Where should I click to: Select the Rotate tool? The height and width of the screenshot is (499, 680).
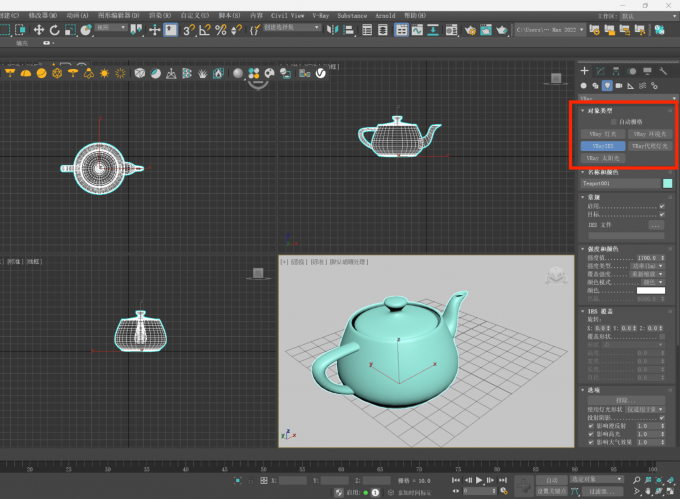coord(54,30)
